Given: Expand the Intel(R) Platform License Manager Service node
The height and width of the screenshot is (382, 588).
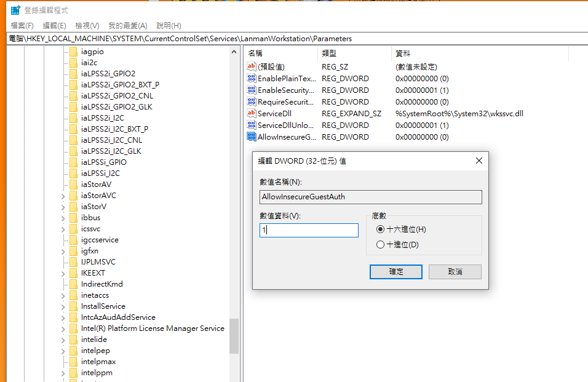Looking at the screenshot, I should (63, 328).
